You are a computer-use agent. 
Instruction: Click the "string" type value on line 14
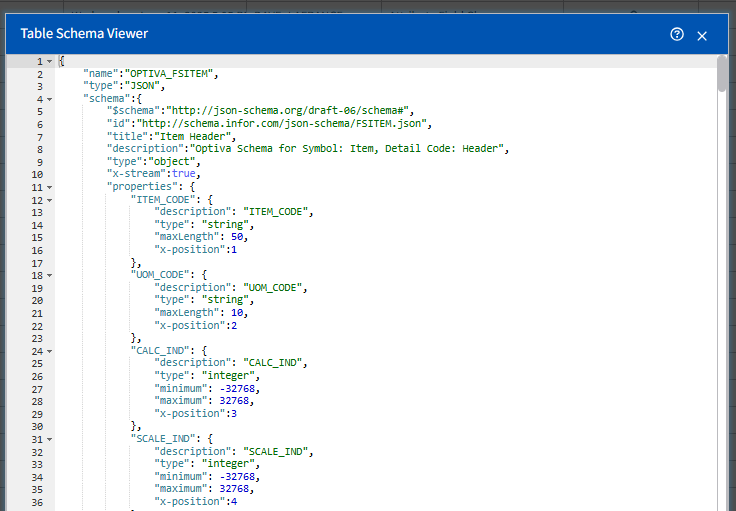[x=225, y=225]
